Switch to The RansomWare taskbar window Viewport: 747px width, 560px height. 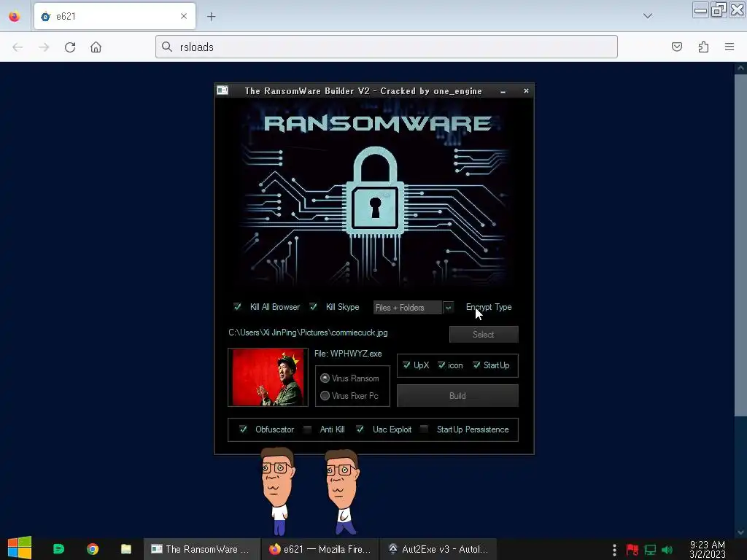(202, 549)
